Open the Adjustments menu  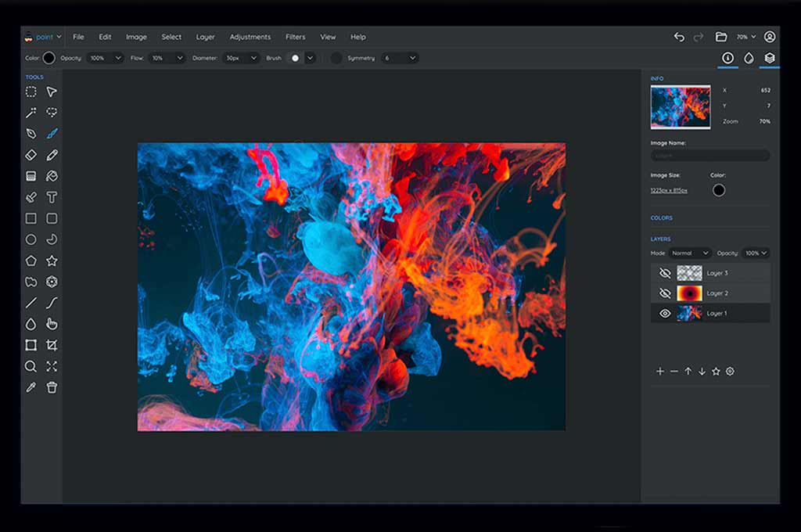(250, 37)
